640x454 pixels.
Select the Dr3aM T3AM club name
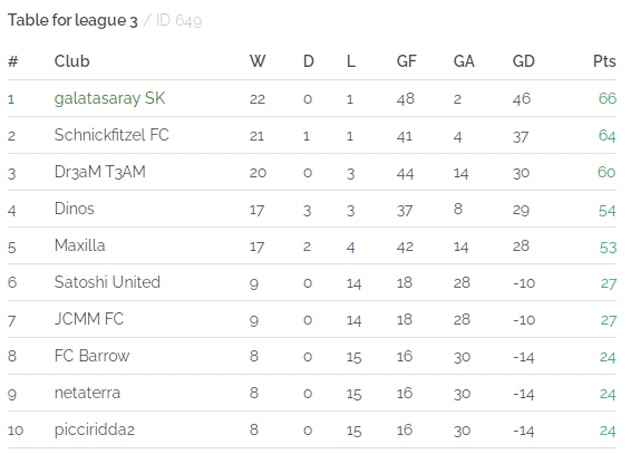point(100,172)
